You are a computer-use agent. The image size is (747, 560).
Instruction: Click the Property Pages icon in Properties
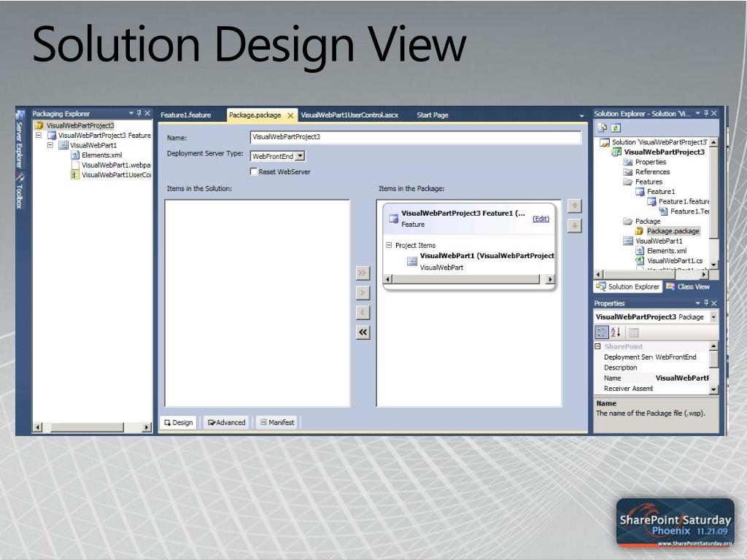(x=633, y=332)
